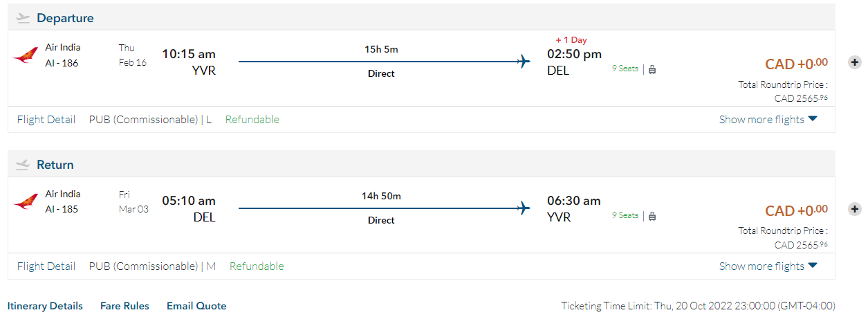Viewport: 868px width, 326px height.
Task: Click Email Quote link
Action: click(196, 306)
